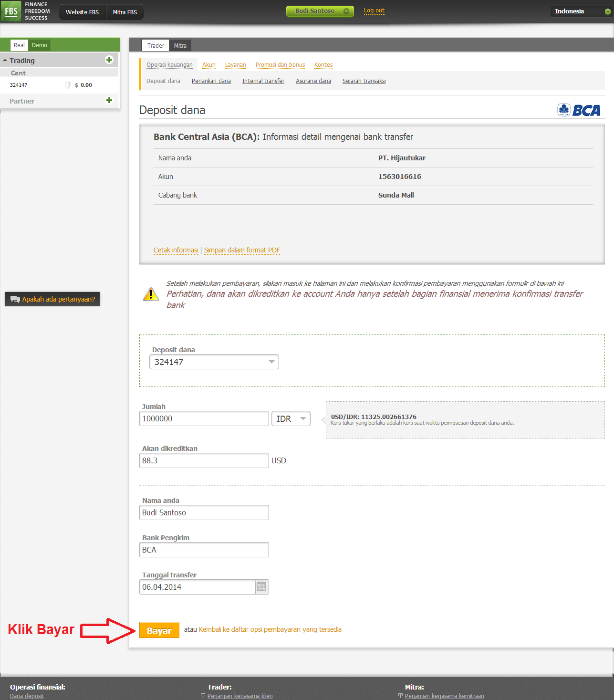Click the yellow warning triangle icon
This screenshot has height=700, width=614.
(151, 293)
